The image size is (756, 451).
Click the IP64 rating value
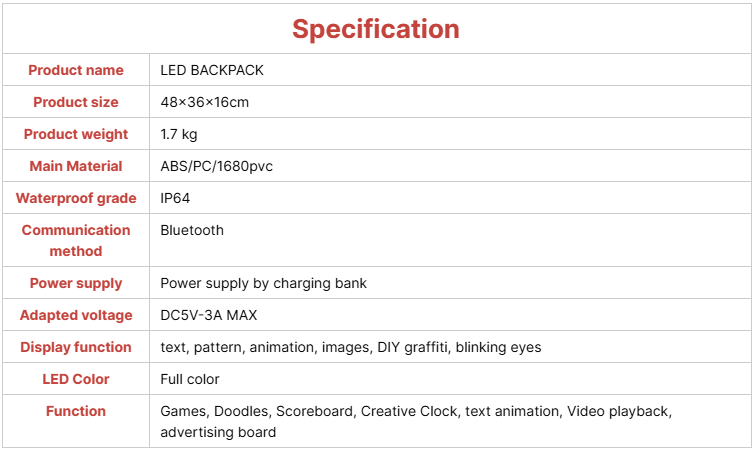point(175,198)
